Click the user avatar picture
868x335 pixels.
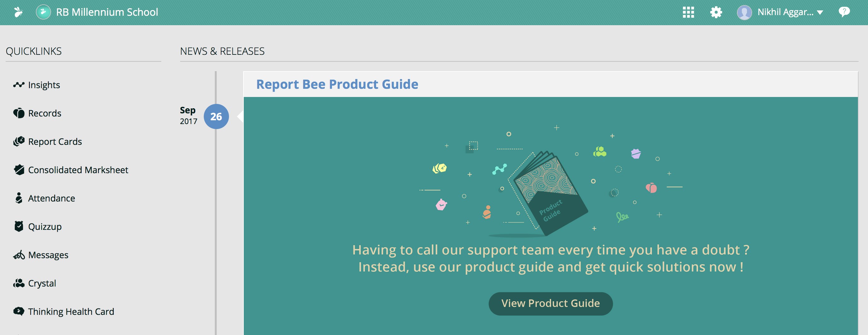click(744, 13)
